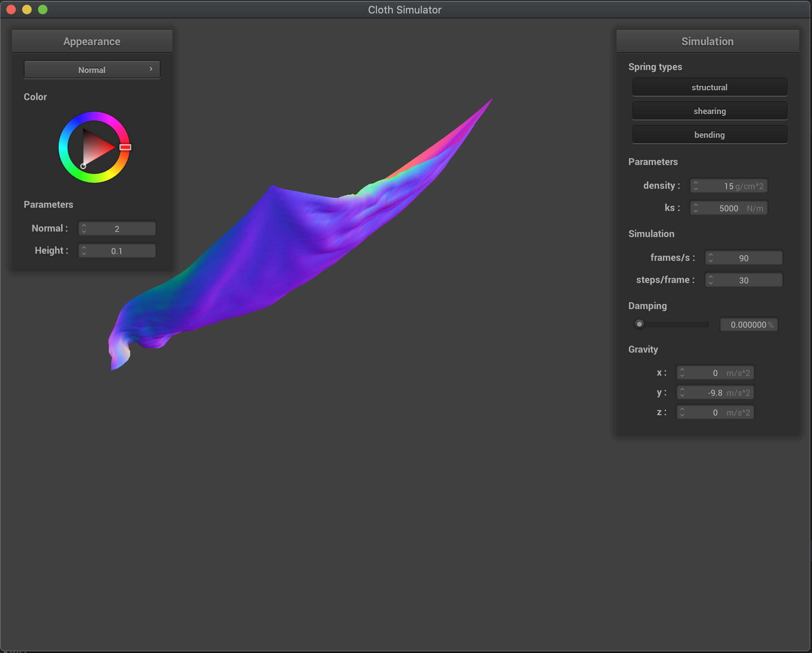The image size is (812, 653).
Task: Toggle the shearing spring type button
Action: (x=709, y=111)
